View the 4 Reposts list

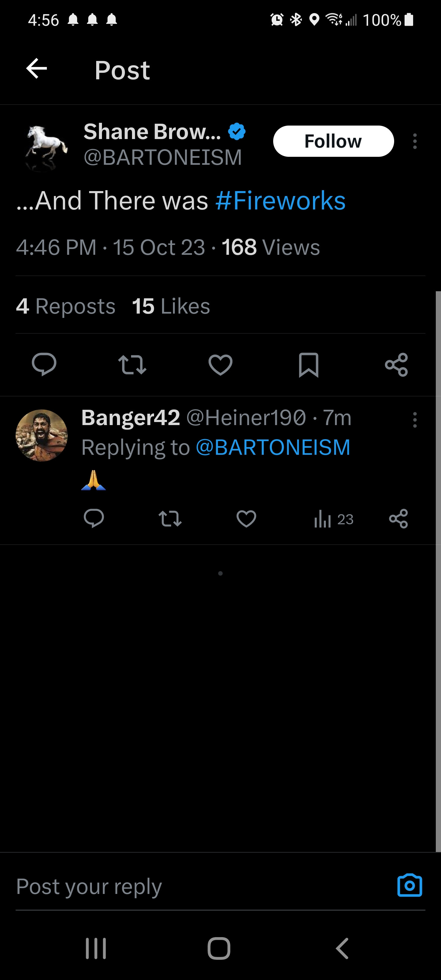click(66, 306)
